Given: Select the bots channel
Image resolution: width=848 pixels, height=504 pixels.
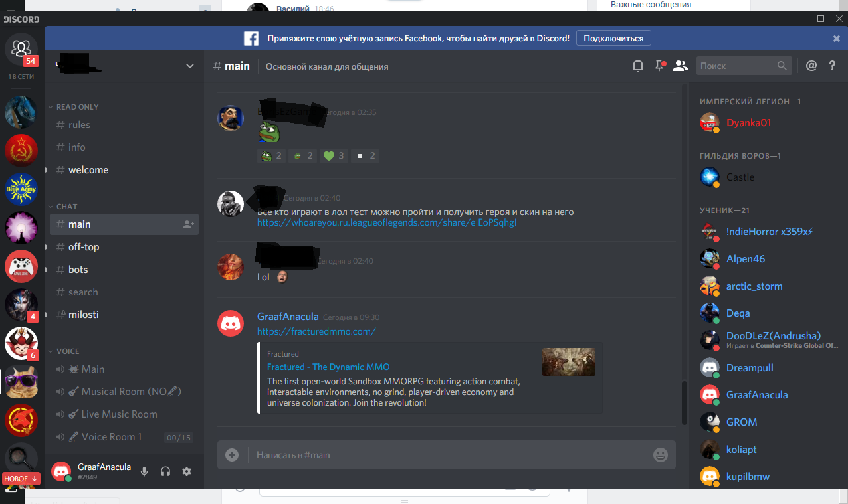Looking at the screenshot, I should (124, 270).
